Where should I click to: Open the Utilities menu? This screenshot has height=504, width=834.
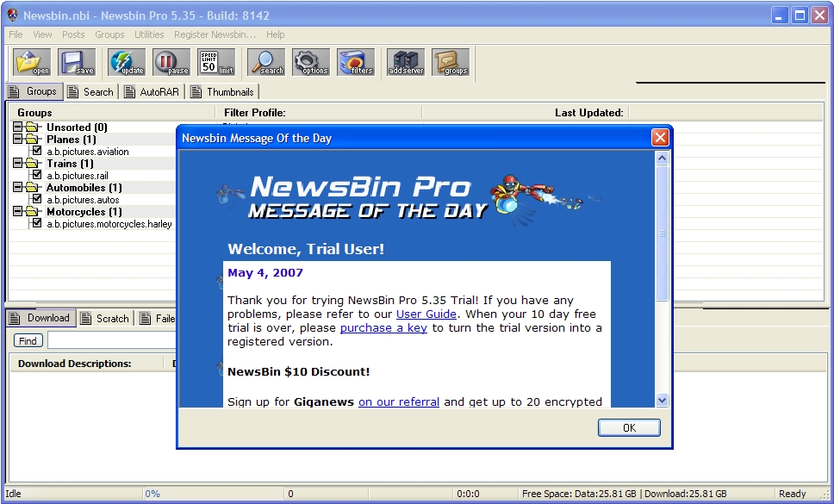coord(149,34)
